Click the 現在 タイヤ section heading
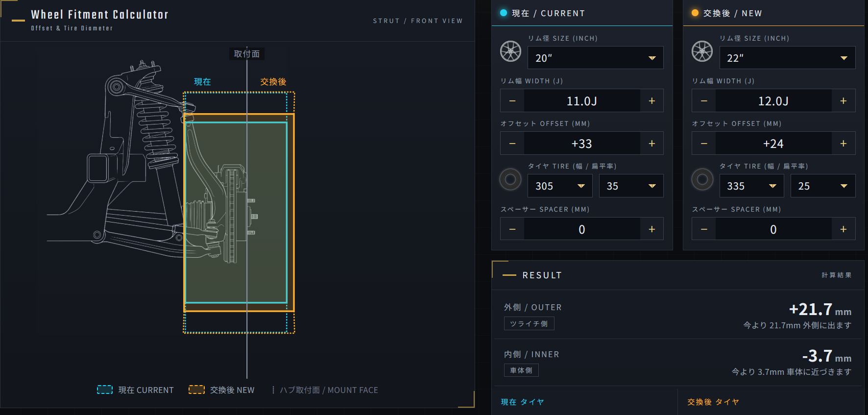The width and height of the screenshot is (868, 415). click(522, 402)
